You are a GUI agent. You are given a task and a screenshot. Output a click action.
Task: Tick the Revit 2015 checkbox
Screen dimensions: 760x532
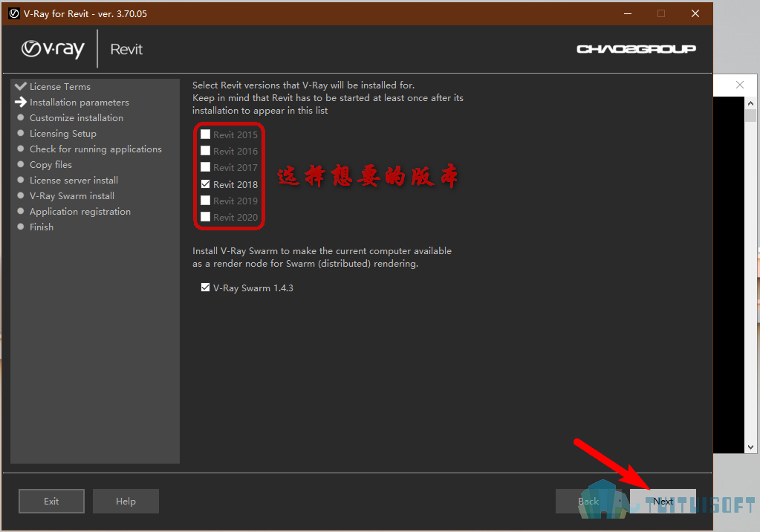(x=206, y=134)
